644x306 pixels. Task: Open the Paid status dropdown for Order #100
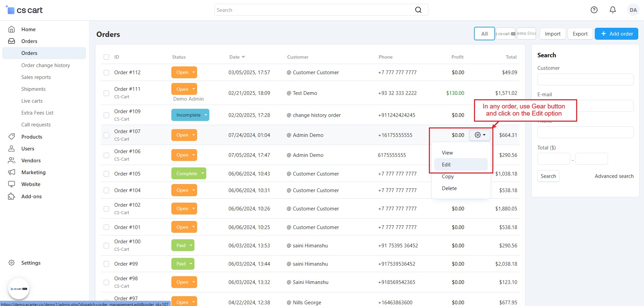(x=191, y=245)
